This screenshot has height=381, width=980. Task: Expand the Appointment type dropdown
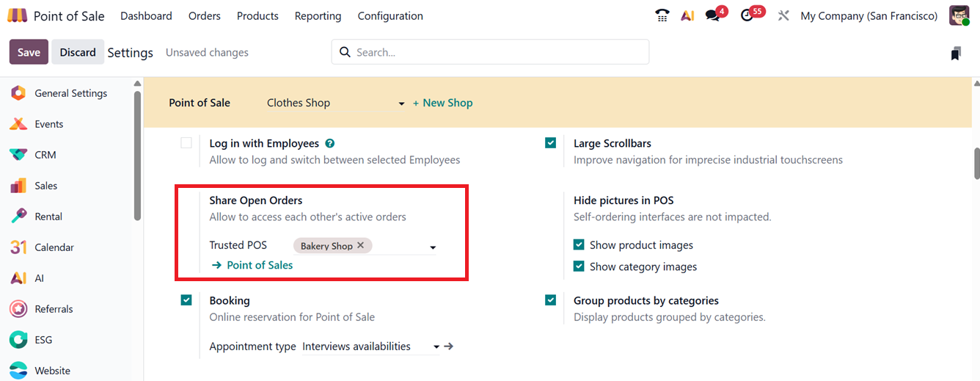(x=436, y=346)
